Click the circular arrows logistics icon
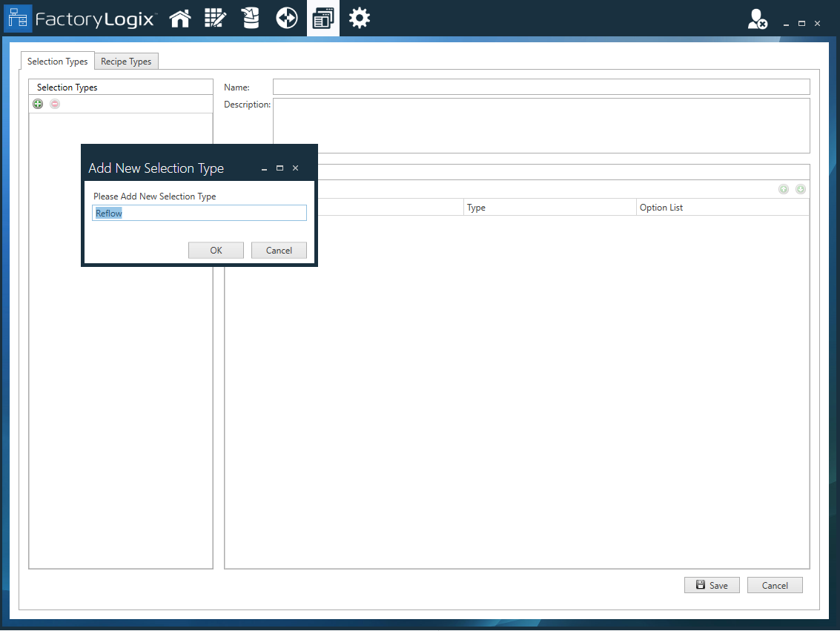840x631 pixels. [x=286, y=18]
